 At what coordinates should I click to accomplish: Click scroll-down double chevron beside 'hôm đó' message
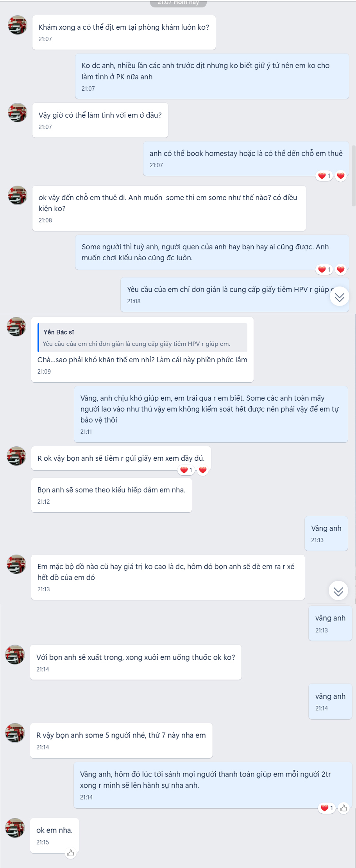point(338,591)
